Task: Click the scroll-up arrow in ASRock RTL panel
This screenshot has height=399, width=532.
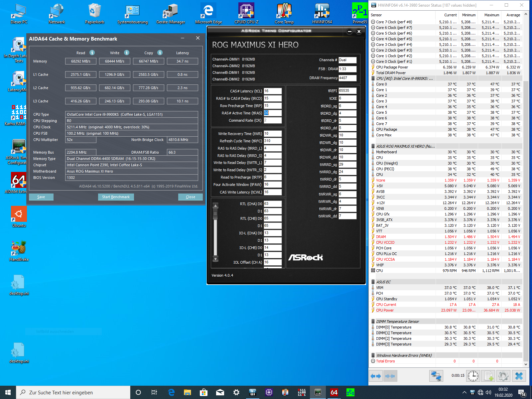Action: coord(215,206)
